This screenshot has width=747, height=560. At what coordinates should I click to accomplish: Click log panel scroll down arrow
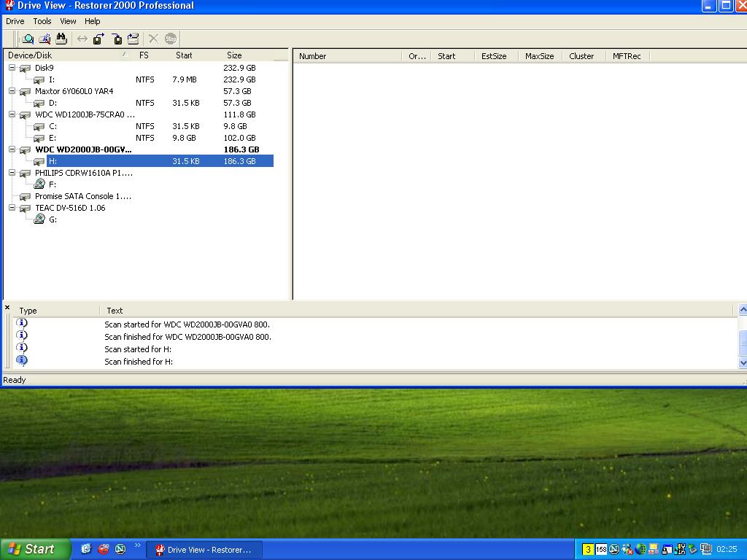742,362
